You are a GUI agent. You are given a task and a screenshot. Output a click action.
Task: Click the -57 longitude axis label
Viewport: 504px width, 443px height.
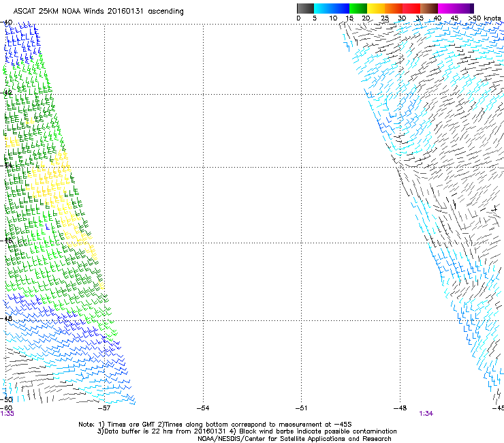pos(104,408)
